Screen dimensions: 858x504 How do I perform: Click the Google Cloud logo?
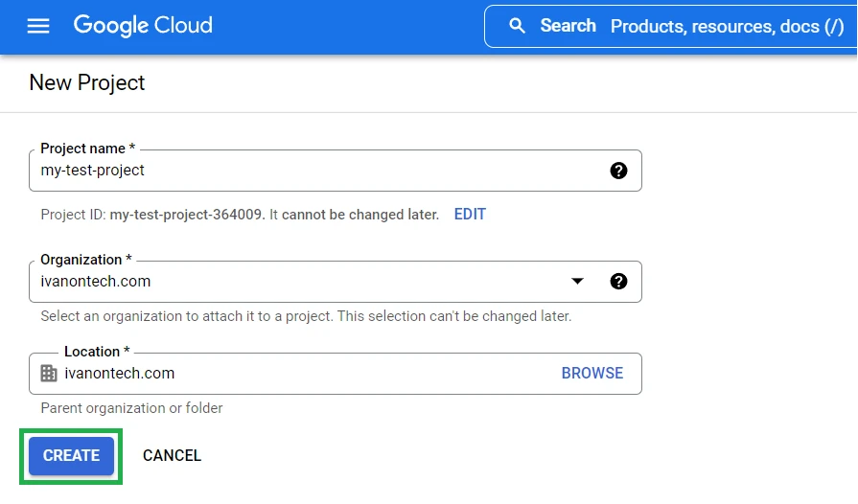pos(143,26)
